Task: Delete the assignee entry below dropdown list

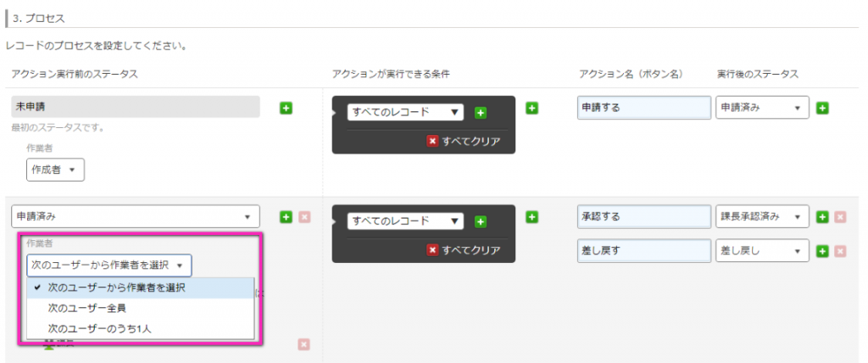Action: coord(304,344)
